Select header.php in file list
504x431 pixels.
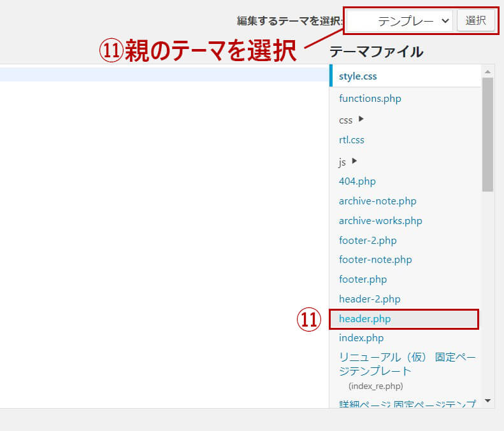pyautogui.click(x=405, y=319)
